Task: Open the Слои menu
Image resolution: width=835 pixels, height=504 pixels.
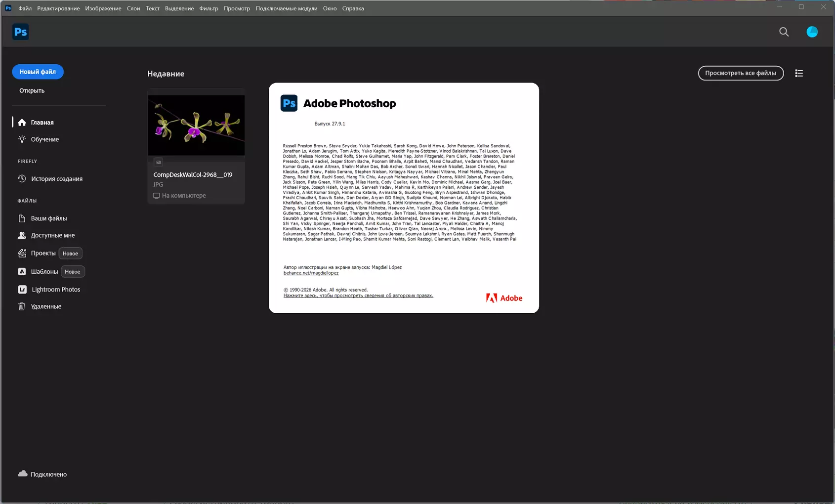Action: (133, 8)
